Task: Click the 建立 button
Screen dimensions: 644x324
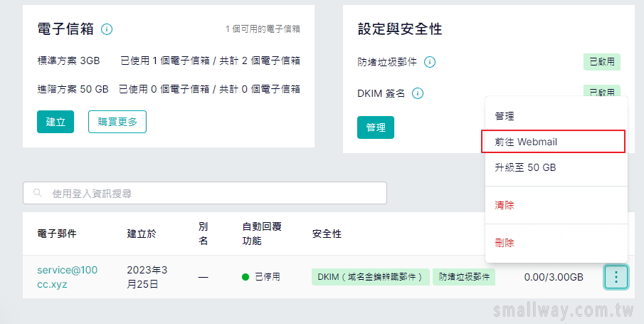Action: 56,122
